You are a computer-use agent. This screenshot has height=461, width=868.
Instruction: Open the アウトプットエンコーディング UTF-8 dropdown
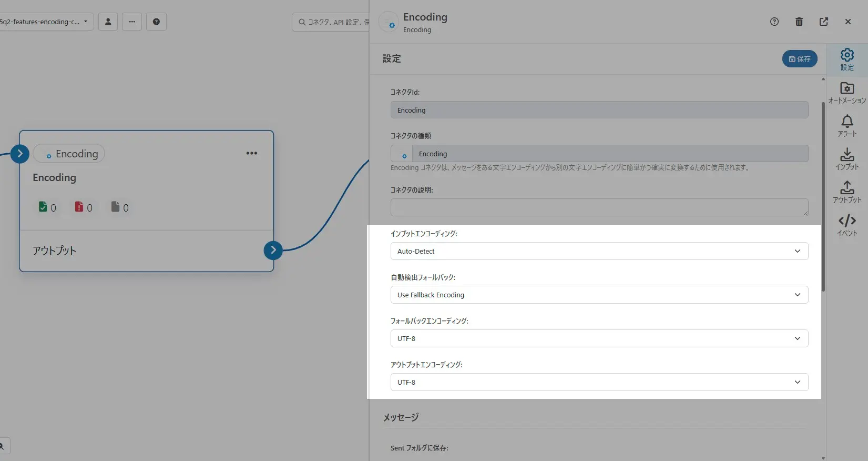[599, 382]
